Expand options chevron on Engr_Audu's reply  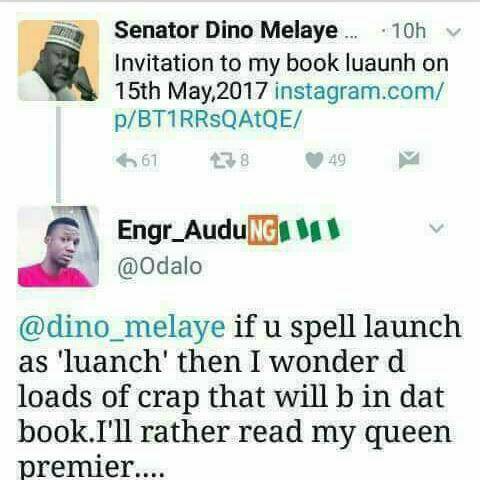click(x=437, y=228)
